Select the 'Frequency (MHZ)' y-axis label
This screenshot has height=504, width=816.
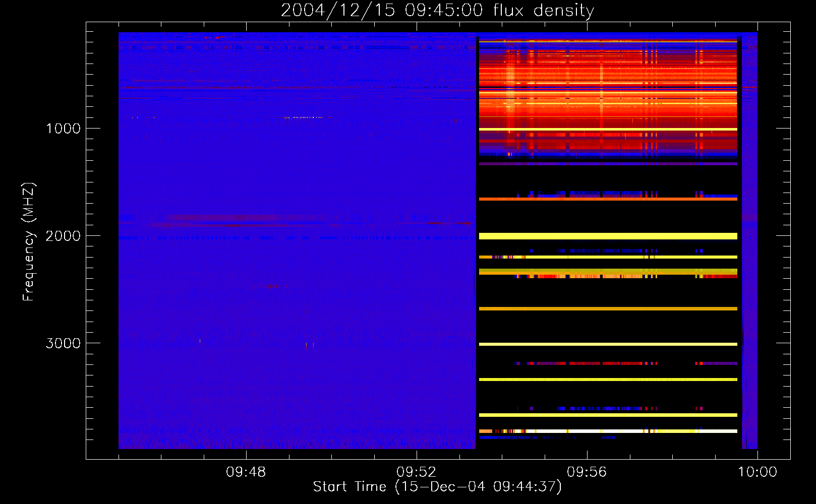click(29, 242)
